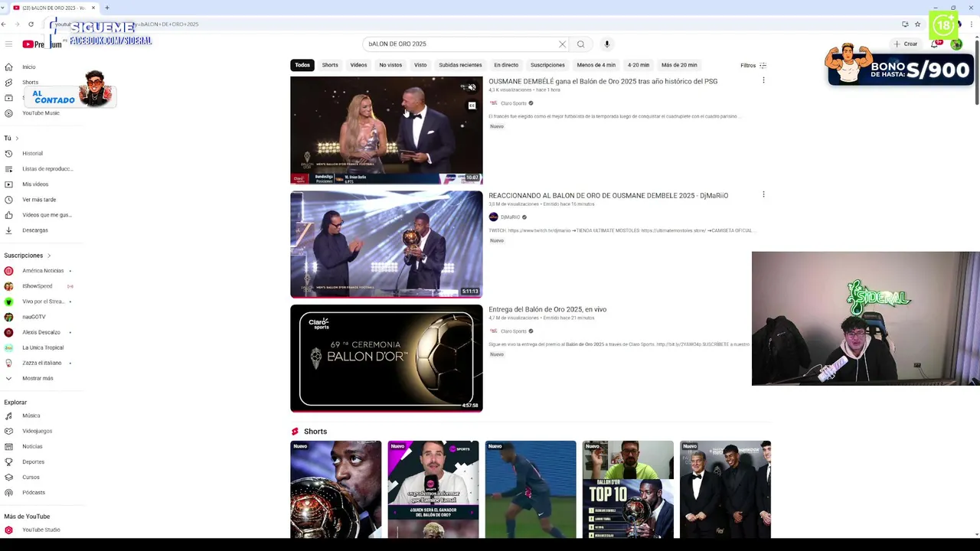Open a new browser tab
The image size is (980, 551).
107,8
